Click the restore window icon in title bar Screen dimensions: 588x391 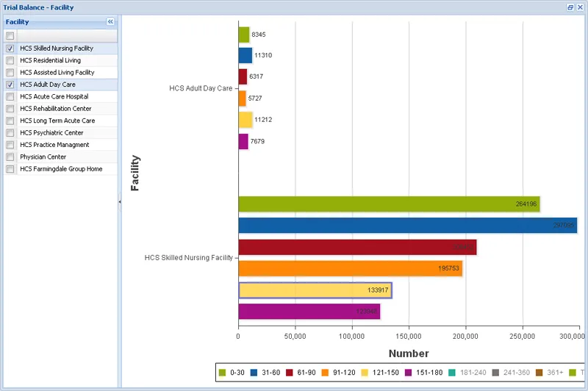pyautogui.click(x=570, y=7)
